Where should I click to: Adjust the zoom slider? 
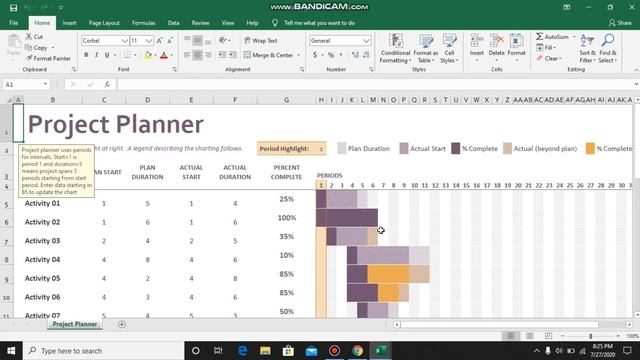[x=591, y=336]
